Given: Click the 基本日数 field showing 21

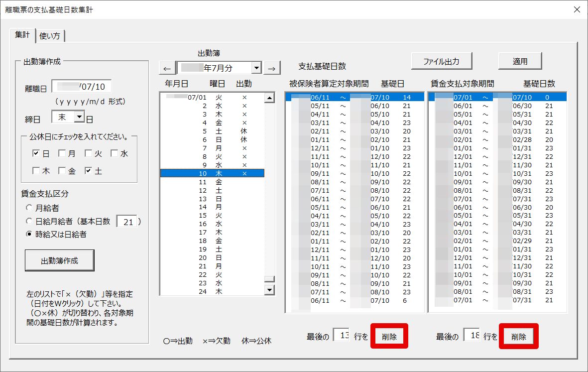Looking at the screenshot, I should coord(127,222).
